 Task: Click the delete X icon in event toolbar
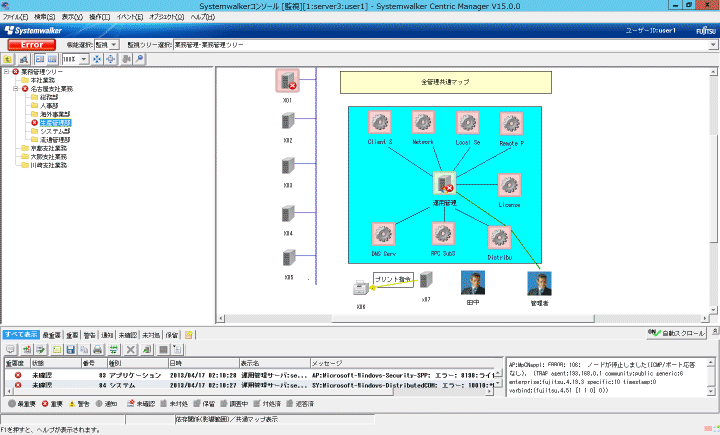pos(130,349)
